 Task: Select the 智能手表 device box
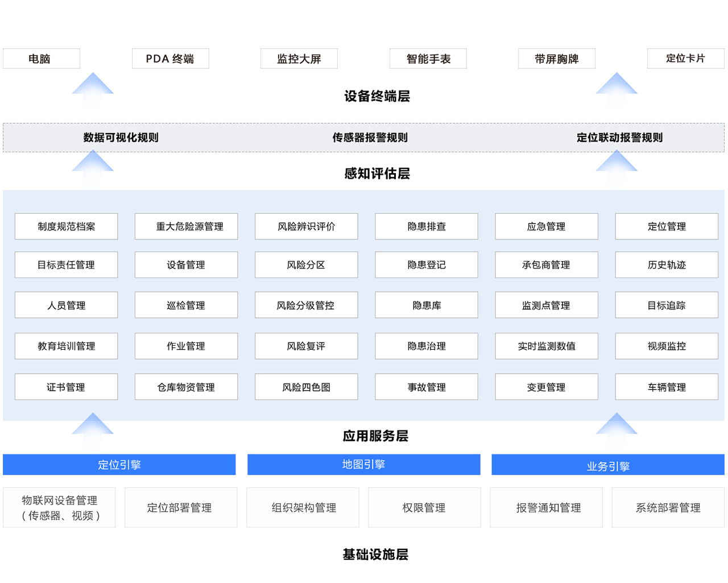428,59
